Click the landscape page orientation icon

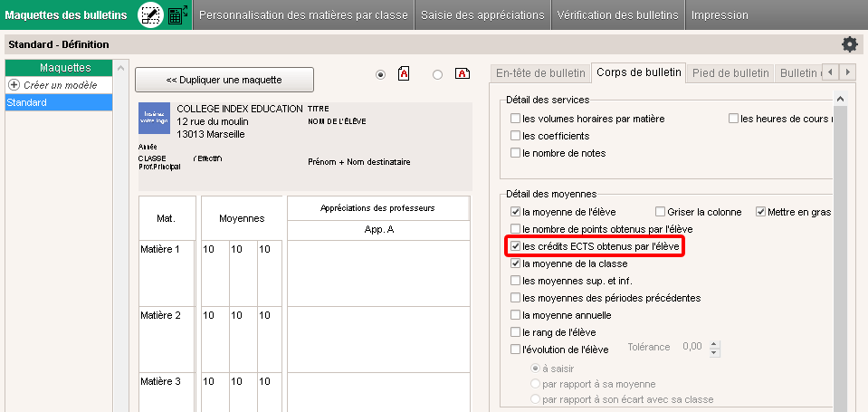[x=463, y=73]
